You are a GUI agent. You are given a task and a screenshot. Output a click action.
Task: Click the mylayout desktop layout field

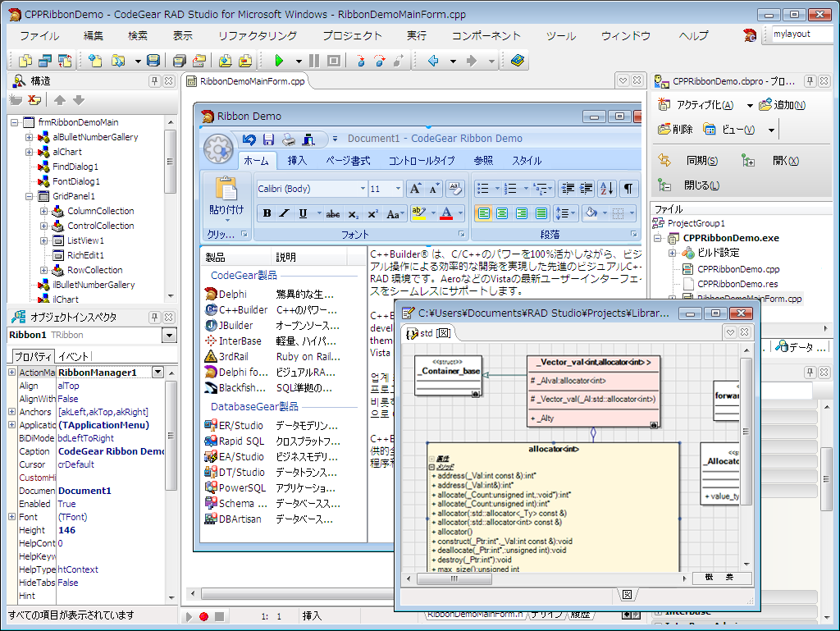(x=802, y=34)
